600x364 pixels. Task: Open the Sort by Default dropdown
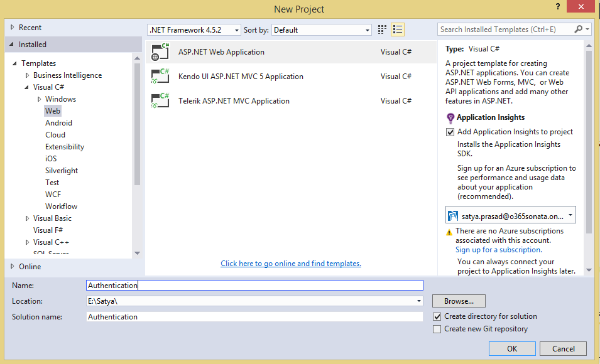pos(322,30)
